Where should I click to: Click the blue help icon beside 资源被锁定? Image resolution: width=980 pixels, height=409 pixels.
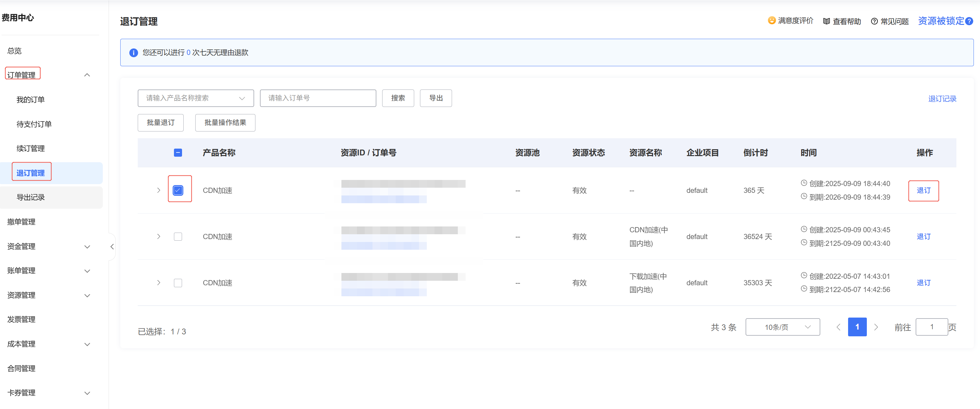coord(969,21)
